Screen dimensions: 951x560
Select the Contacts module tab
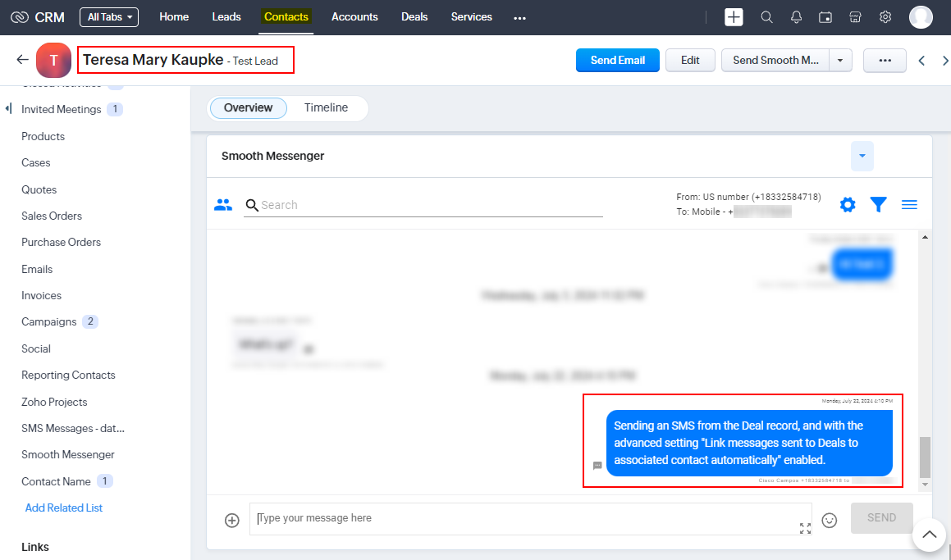286,17
